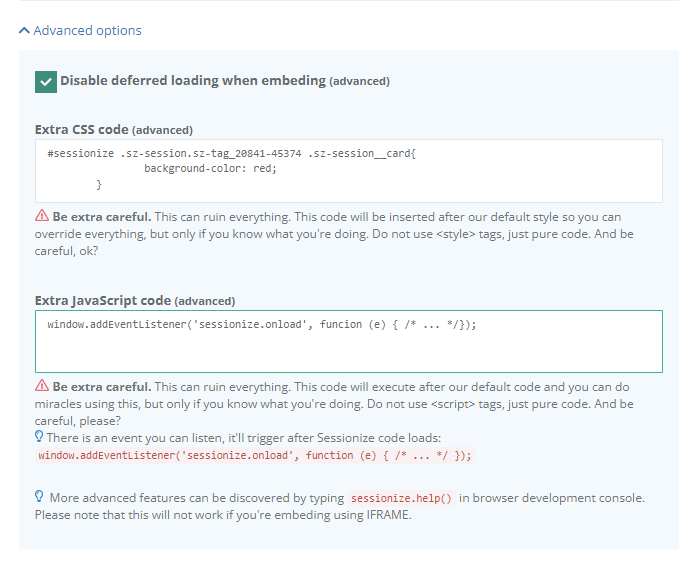Viewport: 699px width, 569px height.
Task: Click the lightbulb icon beside event tip
Action: point(39,437)
